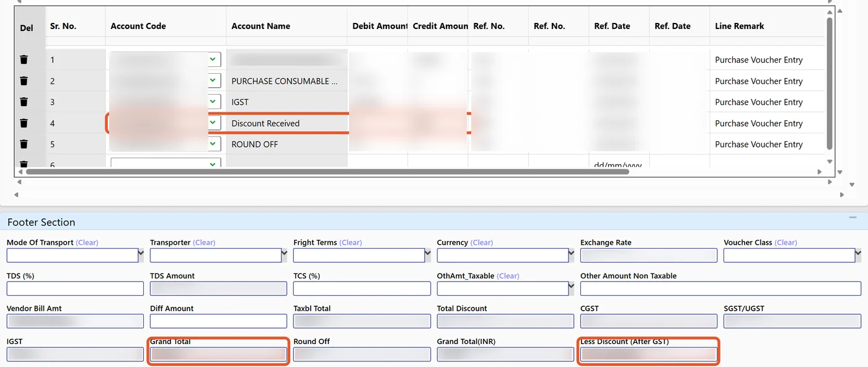Clear the Mode Of Transport selection
This screenshot has width=868, height=367.
coord(87,242)
